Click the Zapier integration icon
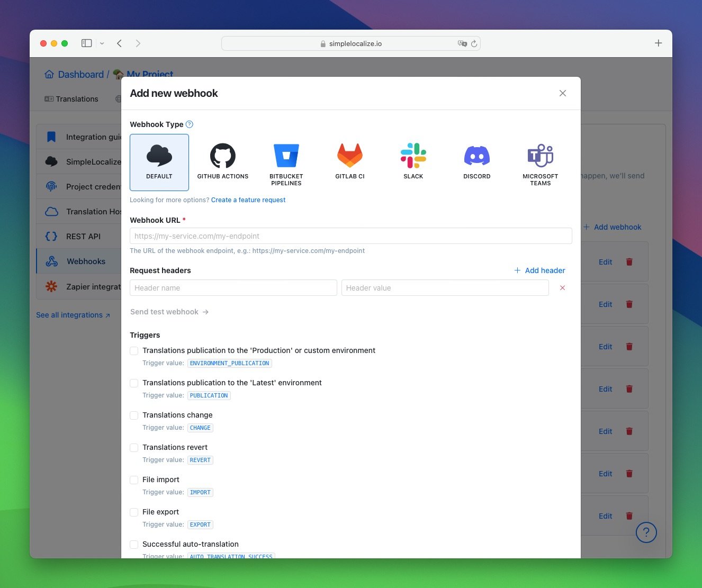Screen dimensions: 702x588 (51, 286)
